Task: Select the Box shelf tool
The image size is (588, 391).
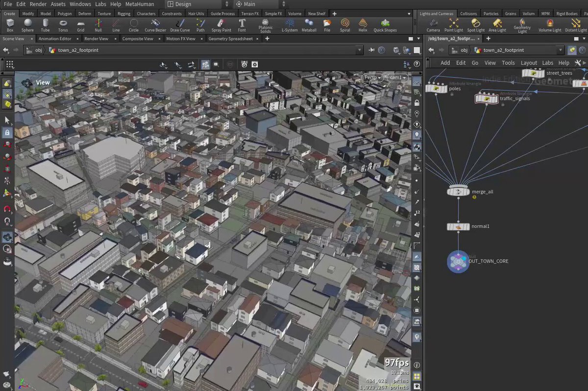Action: point(10,25)
